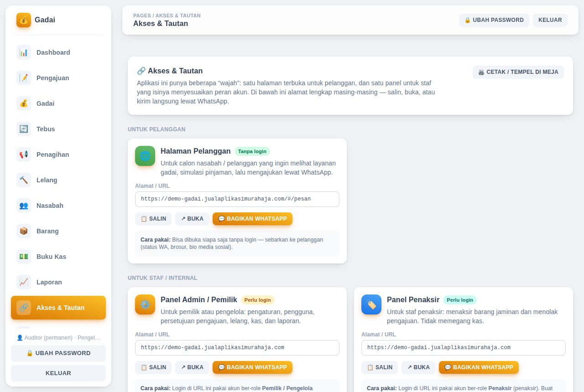The image size is (584, 392).
Task: Click the Halaman Pelanggan URL field
Action: pos(237,199)
